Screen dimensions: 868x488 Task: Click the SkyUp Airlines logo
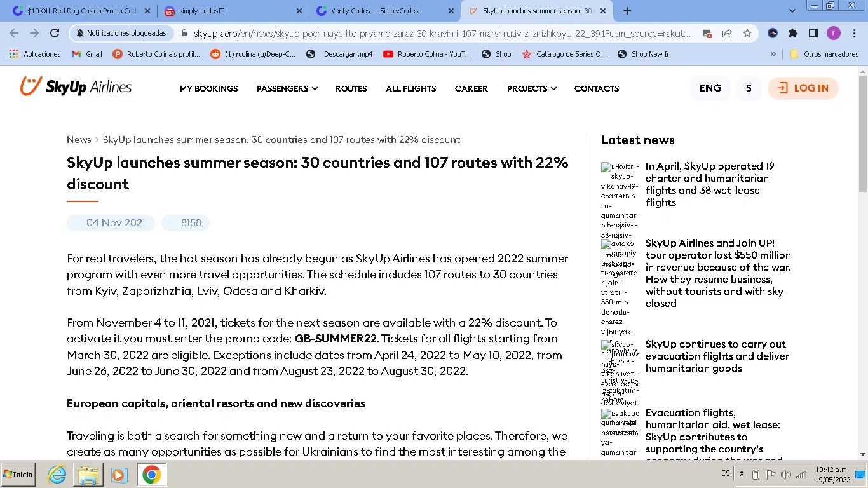(x=76, y=87)
